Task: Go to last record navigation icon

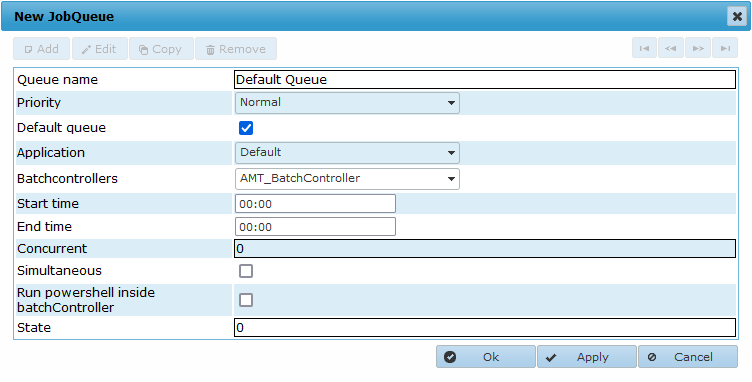Action: click(725, 48)
